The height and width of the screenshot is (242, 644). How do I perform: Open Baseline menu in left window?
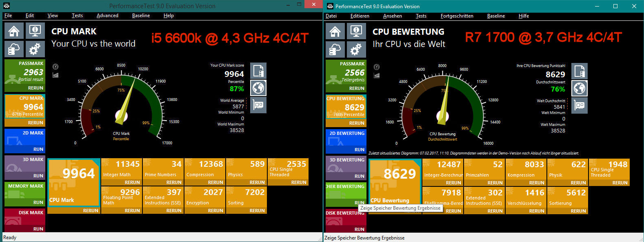[141, 16]
